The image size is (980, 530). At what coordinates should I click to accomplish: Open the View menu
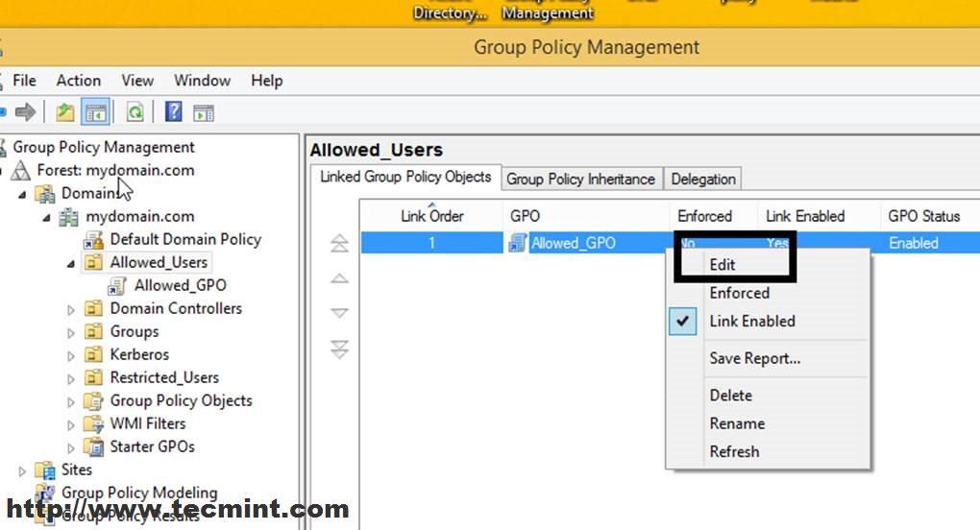(137, 81)
